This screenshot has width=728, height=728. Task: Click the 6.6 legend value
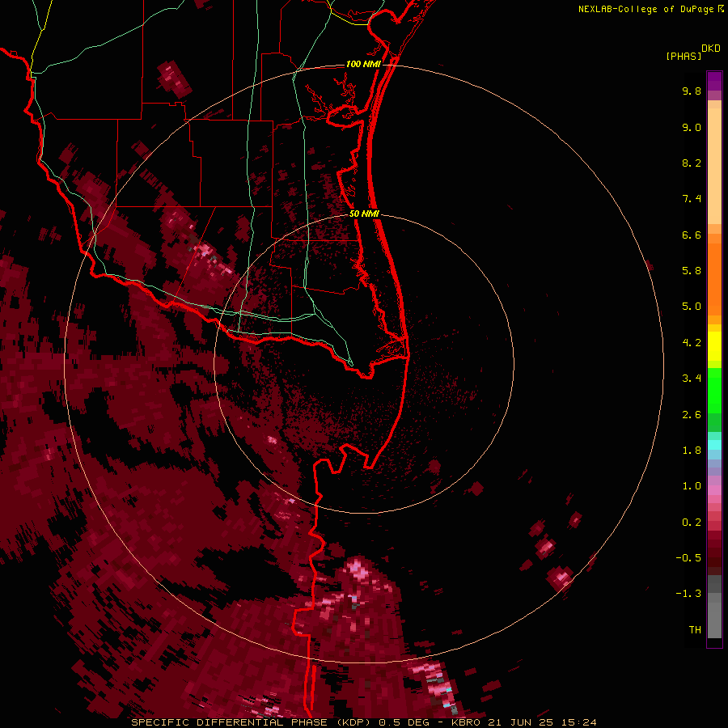point(692,235)
